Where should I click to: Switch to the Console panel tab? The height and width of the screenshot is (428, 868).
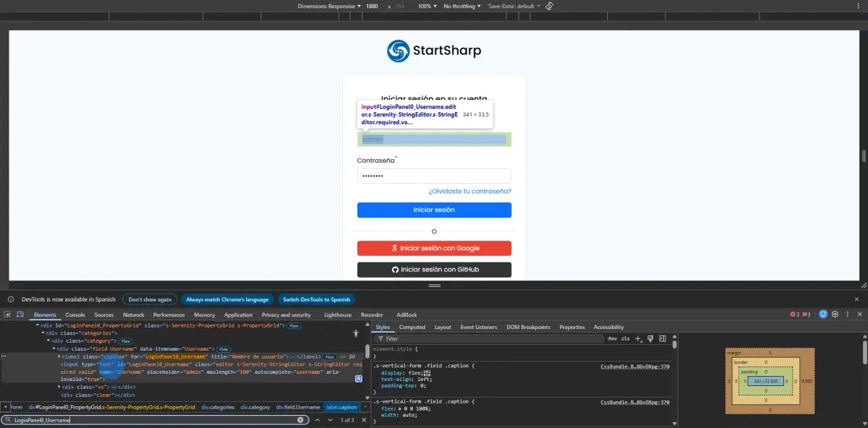(x=75, y=314)
